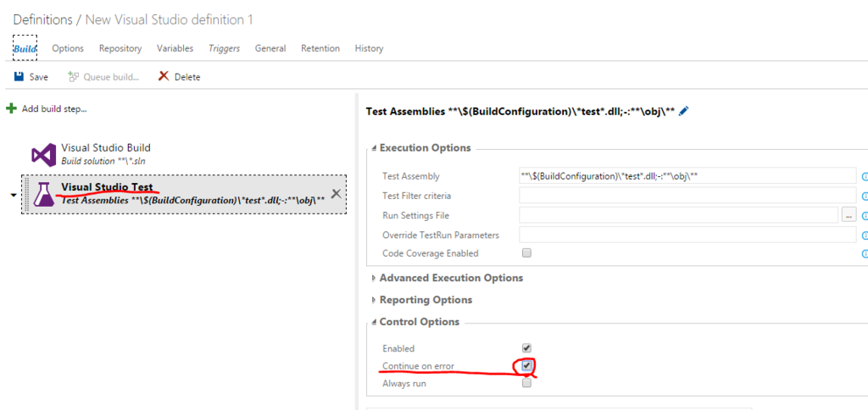Click the arrow left of Visual Studio Test step
The width and height of the screenshot is (868, 410).
14,195
